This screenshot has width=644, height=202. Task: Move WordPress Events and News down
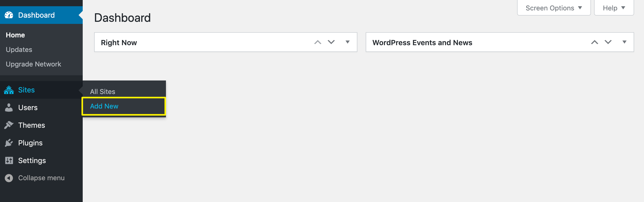point(608,42)
